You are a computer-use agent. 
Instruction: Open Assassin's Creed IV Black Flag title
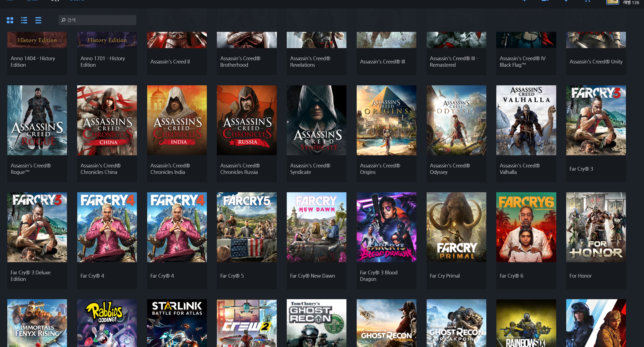523,62
